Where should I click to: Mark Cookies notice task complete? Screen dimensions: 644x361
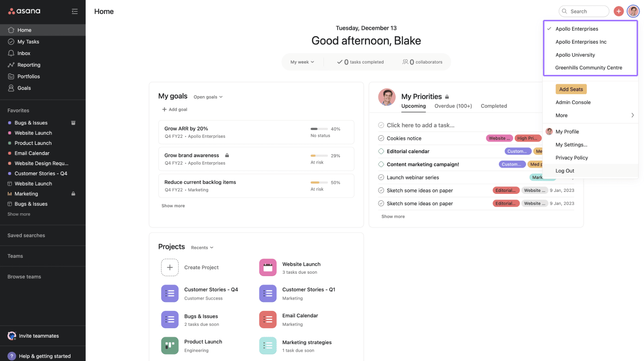[381, 138]
